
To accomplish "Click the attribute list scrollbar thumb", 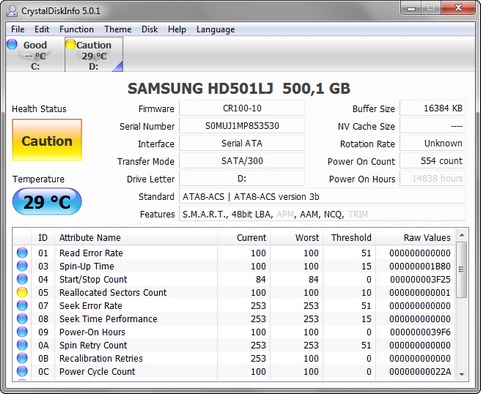I will pyautogui.click(x=462, y=269).
